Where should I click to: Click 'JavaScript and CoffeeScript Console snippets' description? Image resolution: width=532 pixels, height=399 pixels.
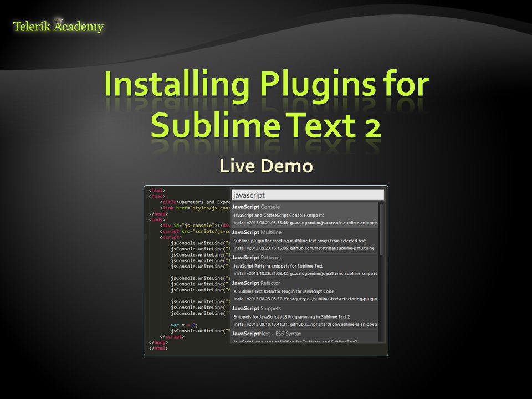click(x=279, y=215)
